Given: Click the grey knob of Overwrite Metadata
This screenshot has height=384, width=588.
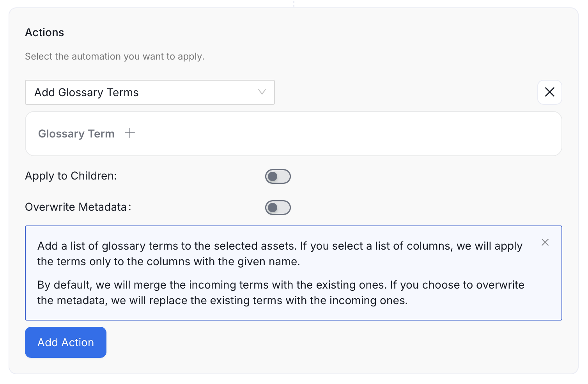Looking at the screenshot, I should coord(273,208).
